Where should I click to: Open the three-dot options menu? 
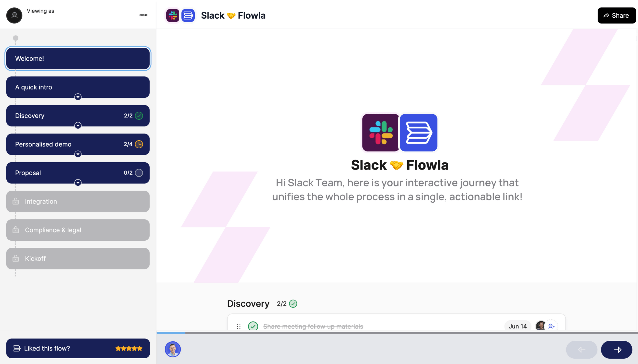143,15
